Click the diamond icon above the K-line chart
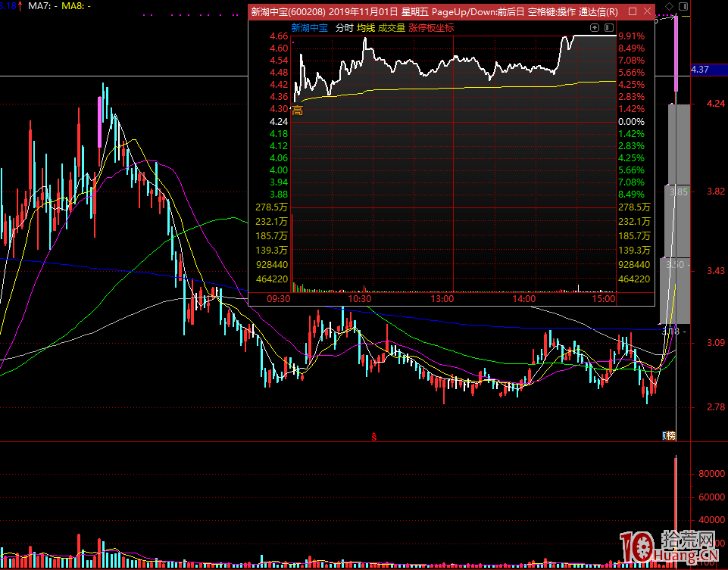Viewport: 728px width, 570px height. tap(669, 6)
